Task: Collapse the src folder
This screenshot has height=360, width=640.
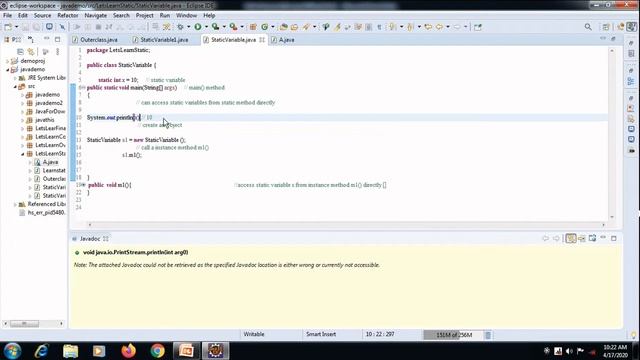Action: click(x=15, y=86)
